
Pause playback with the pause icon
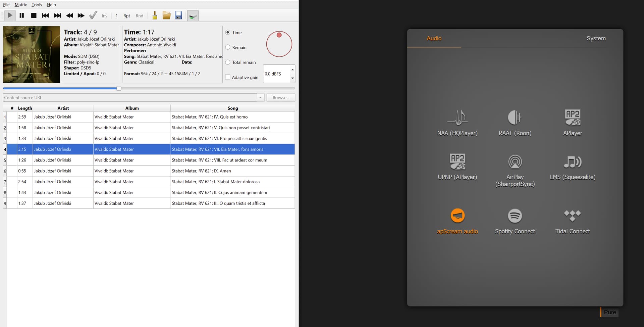(22, 15)
